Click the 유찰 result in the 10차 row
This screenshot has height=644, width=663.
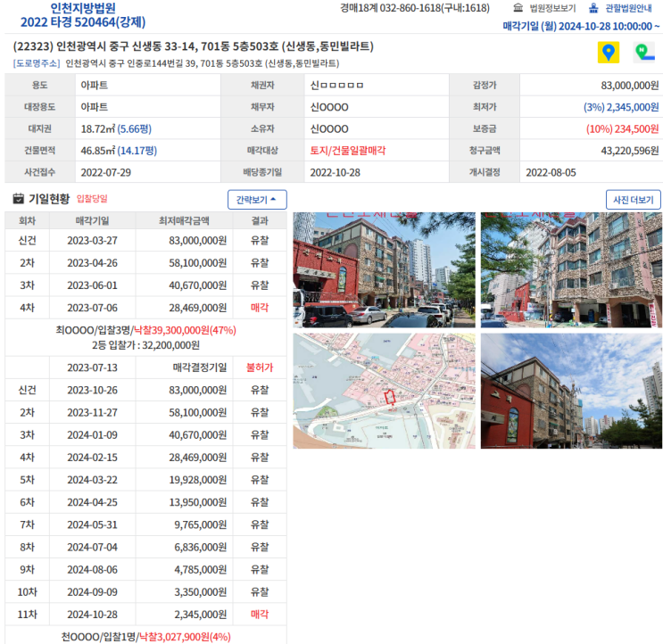coord(260,591)
